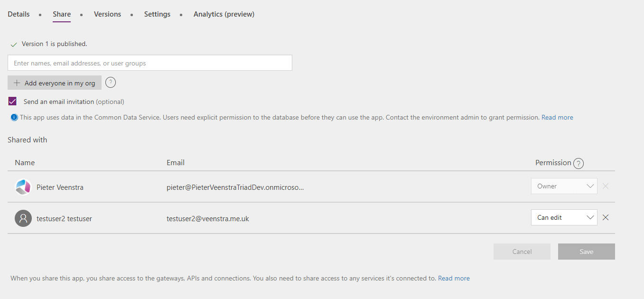The image size is (644, 299).
Task: Select the pieter@PieterVeenstraTriadDev email
Action: [x=235, y=187]
